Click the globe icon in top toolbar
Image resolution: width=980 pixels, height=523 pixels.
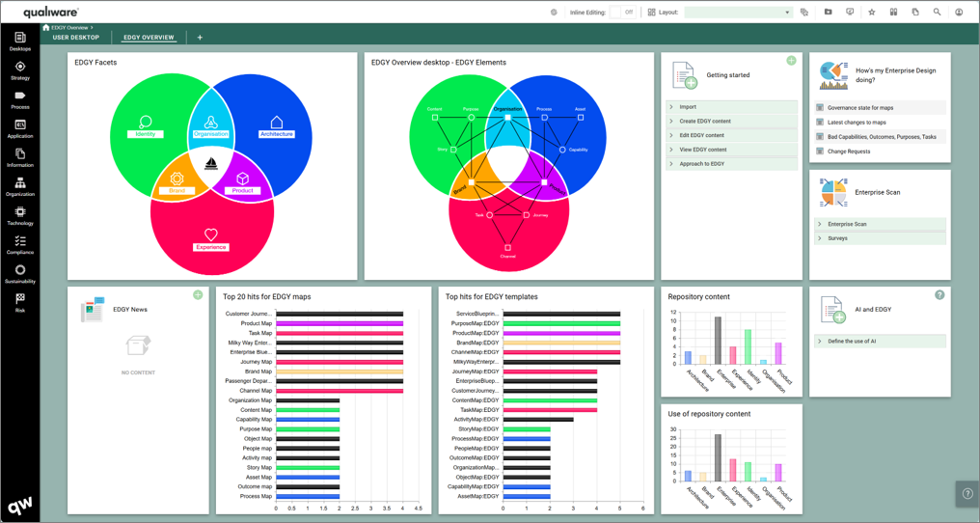554,12
